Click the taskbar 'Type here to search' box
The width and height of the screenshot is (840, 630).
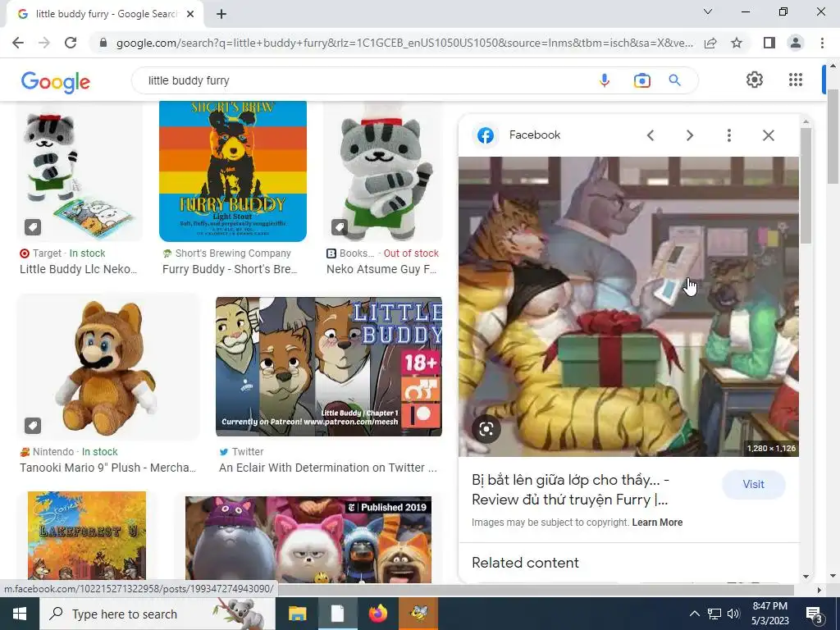(157, 614)
